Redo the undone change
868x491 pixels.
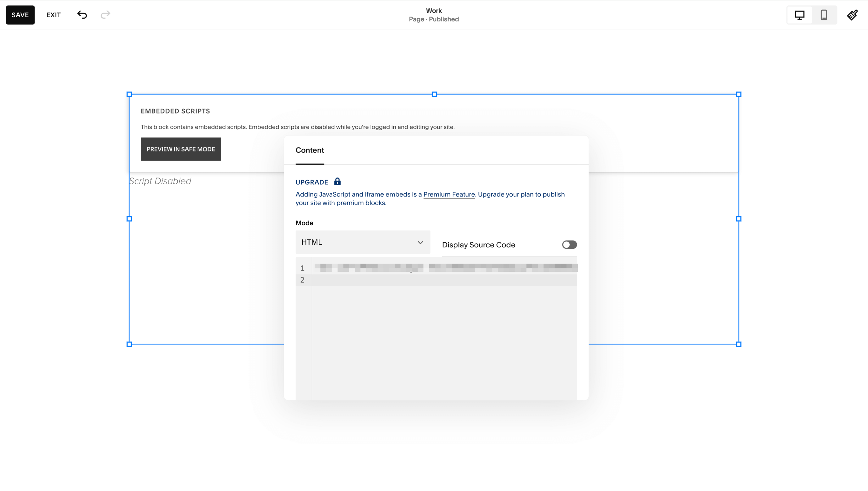(105, 15)
